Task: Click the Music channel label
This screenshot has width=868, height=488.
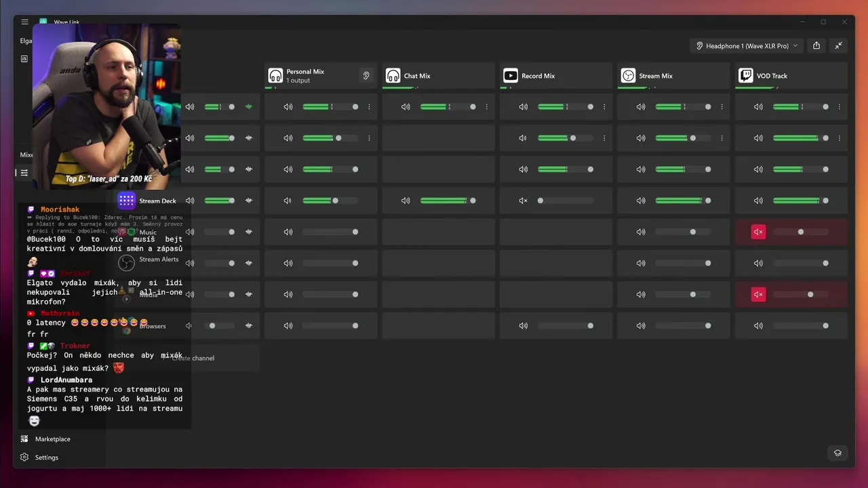Action: [148, 232]
